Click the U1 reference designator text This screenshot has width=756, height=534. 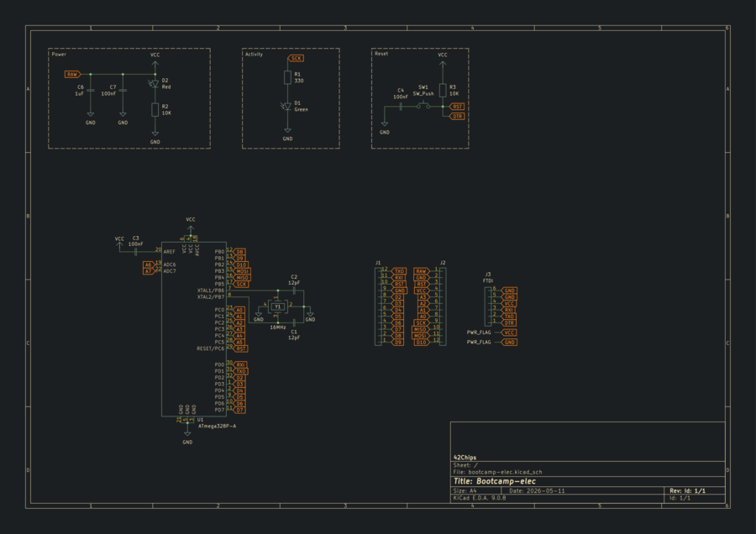point(200,420)
